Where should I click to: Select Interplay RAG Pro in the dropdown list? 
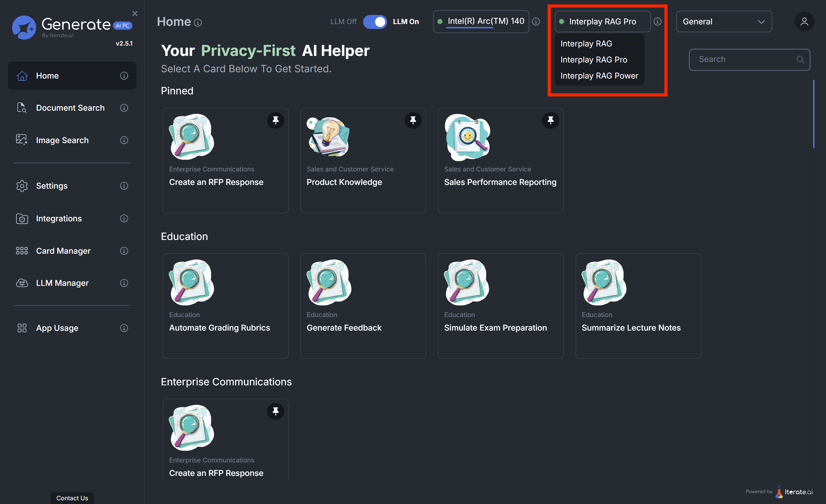[x=594, y=60]
